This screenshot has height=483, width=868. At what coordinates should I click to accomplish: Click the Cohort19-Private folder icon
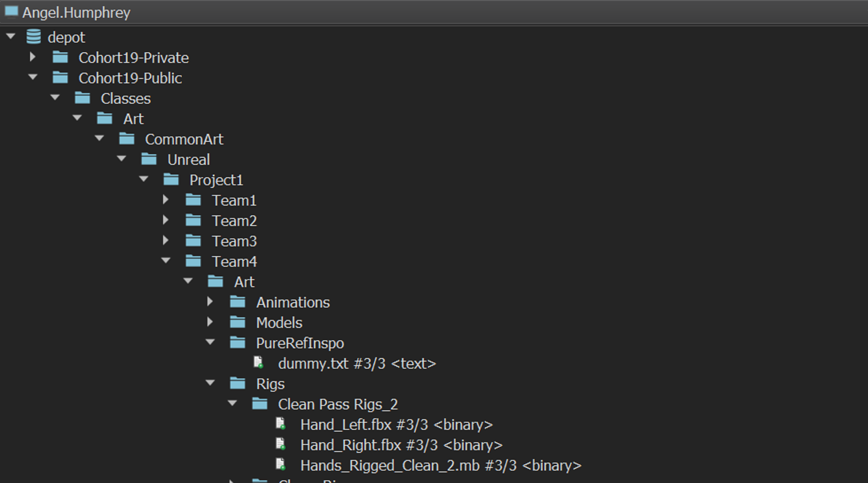tap(60, 57)
